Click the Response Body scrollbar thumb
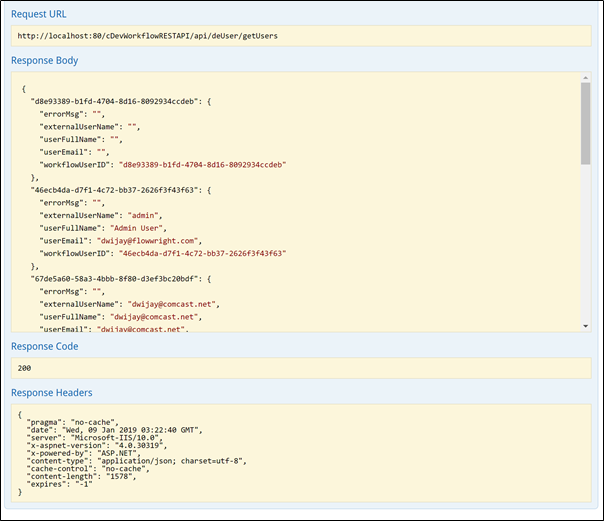 (586, 124)
